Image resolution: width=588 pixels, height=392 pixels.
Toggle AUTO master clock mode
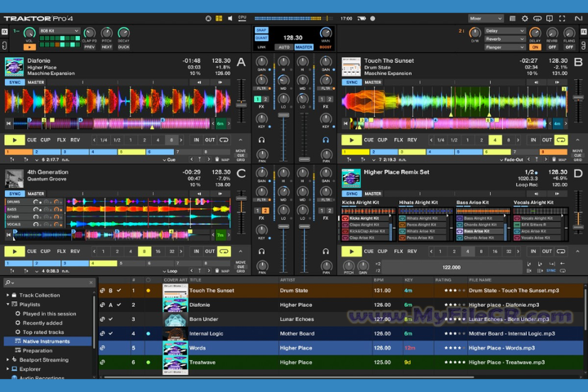pyautogui.click(x=284, y=47)
